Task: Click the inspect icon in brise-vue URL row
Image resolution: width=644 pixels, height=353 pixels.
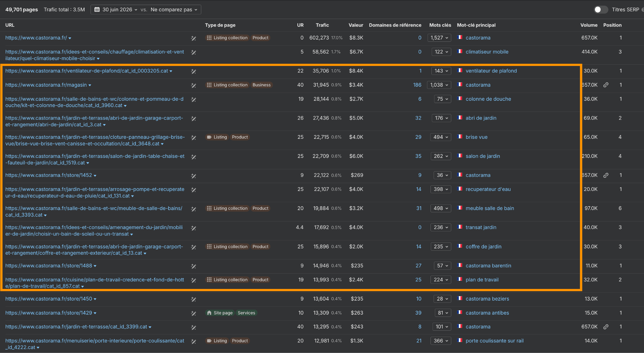Action: click(x=193, y=138)
